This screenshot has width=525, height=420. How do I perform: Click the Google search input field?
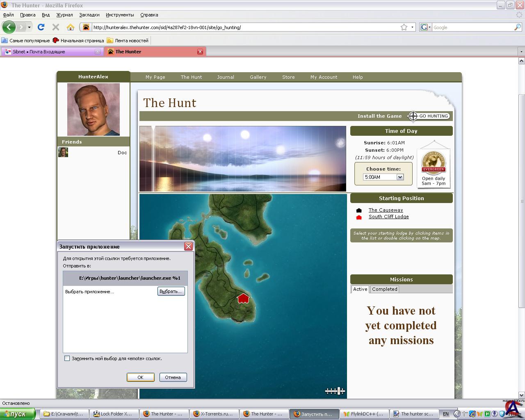click(x=472, y=27)
